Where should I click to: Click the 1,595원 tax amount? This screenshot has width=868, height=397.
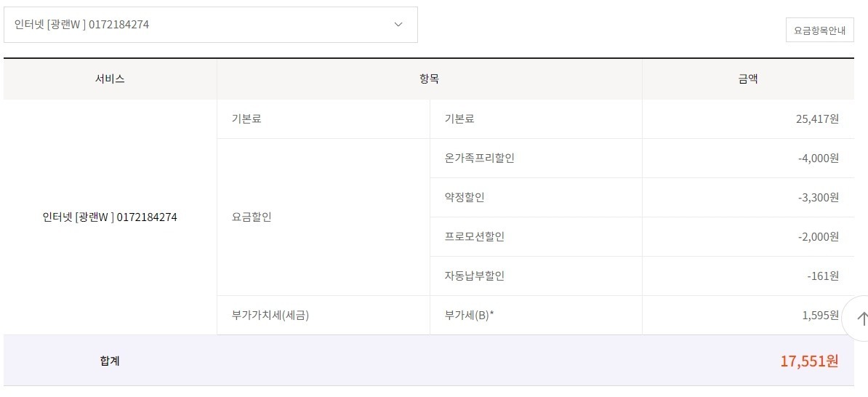(x=821, y=315)
